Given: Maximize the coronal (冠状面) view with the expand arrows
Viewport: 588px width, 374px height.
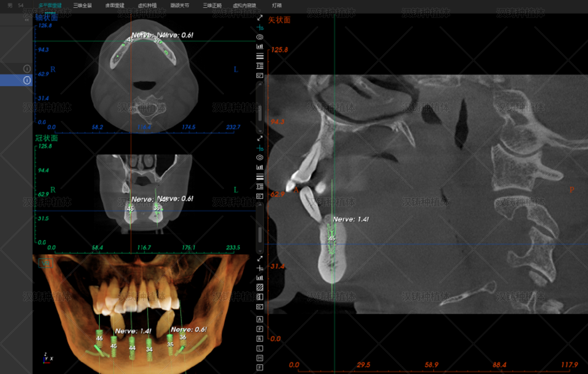Looking at the screenshot, I should tap(259, 139).
